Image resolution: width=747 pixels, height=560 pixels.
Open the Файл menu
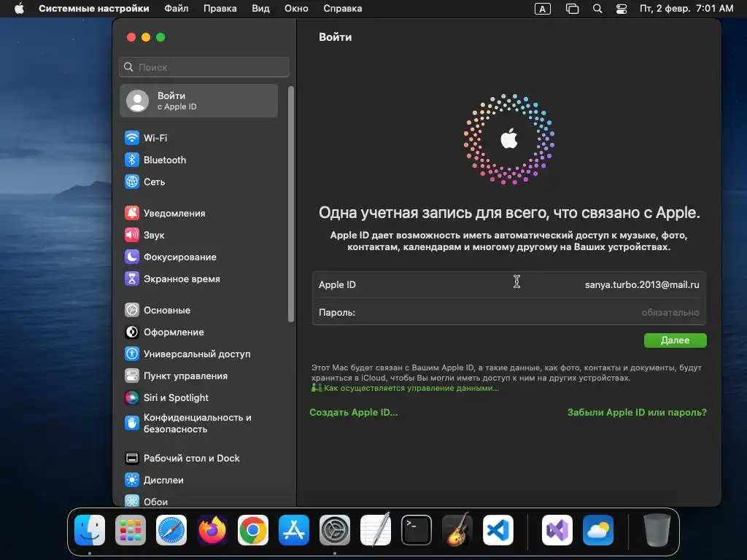pyautogui.click(x=177, y=9)
